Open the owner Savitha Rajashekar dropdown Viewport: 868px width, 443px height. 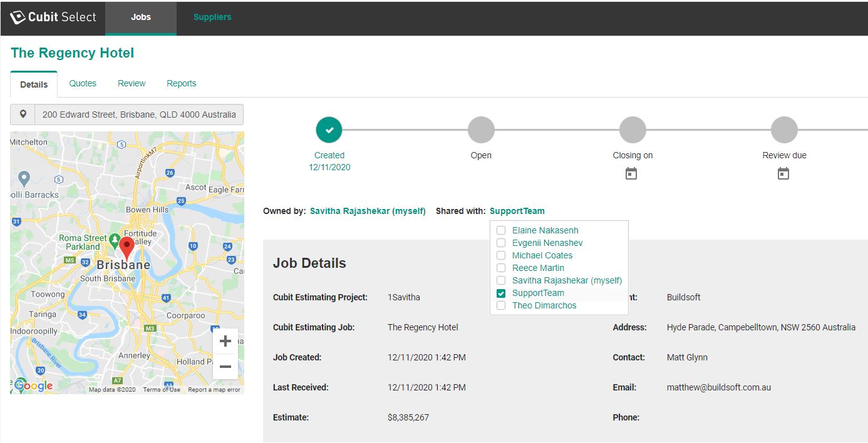tap(368, 211)
